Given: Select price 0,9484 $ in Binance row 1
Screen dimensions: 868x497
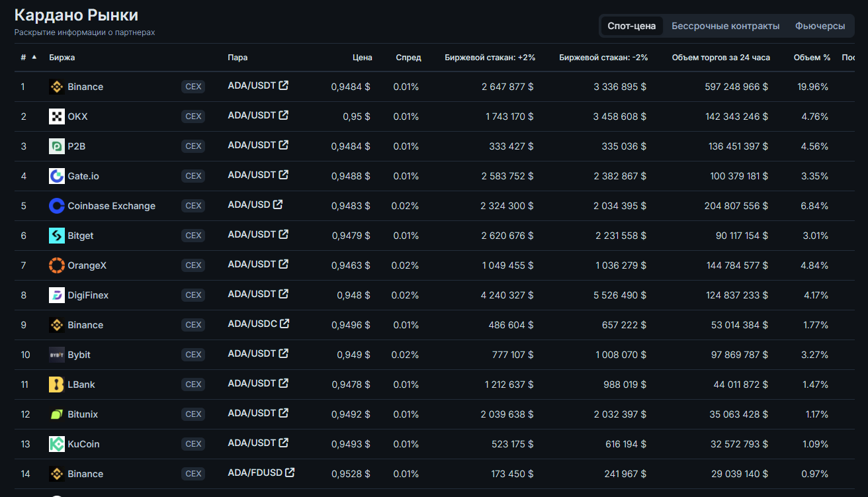Looking at the screenshot, I should [351, 87].
